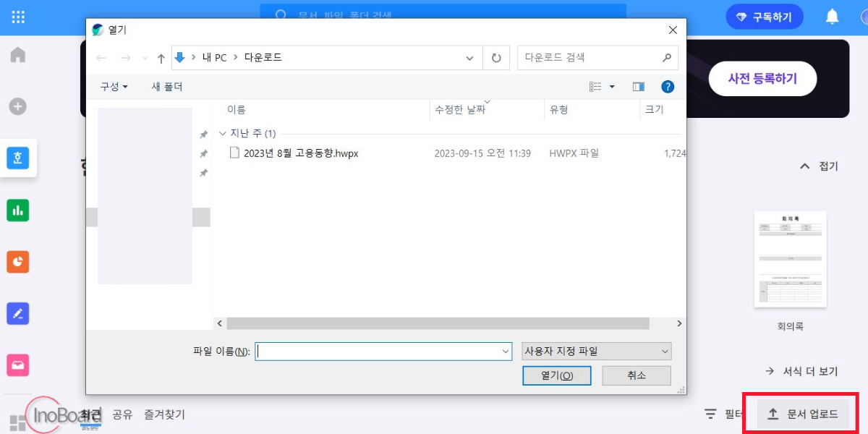Image resolution: width=868 pixels, height=434 pixels.
Task: Open the 사용자 지정 파일 type dropdown
Action: pos(597,352)
